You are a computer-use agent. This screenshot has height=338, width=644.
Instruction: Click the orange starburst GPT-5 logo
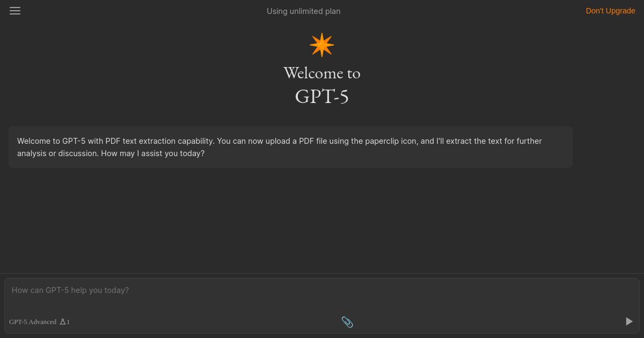pyautogui.click(x=321, y=45)
